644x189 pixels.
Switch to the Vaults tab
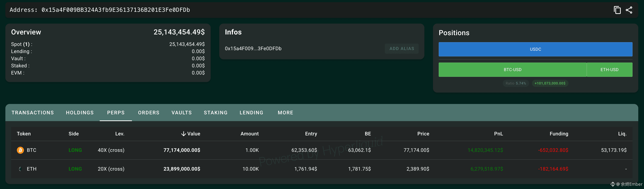(181, 113)
